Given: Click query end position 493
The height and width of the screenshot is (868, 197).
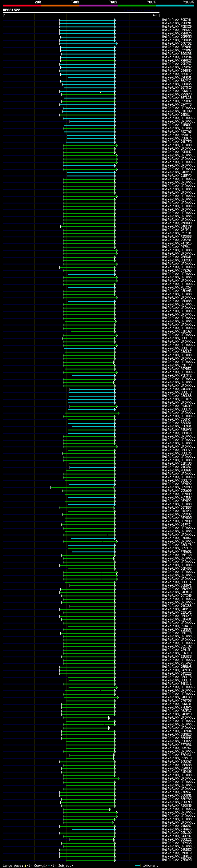Looking at the screenshot, I should click(155, 15).
